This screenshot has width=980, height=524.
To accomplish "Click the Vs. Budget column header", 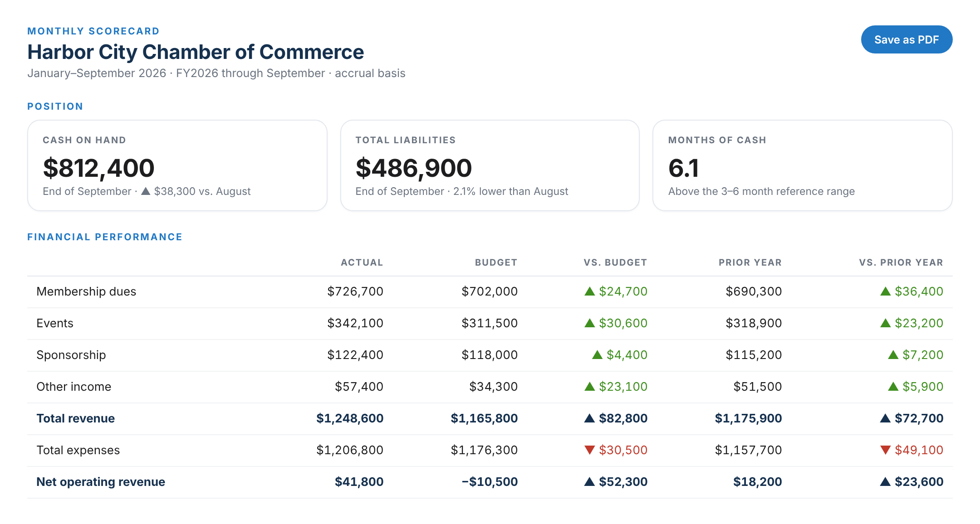I will coord(615,262).
